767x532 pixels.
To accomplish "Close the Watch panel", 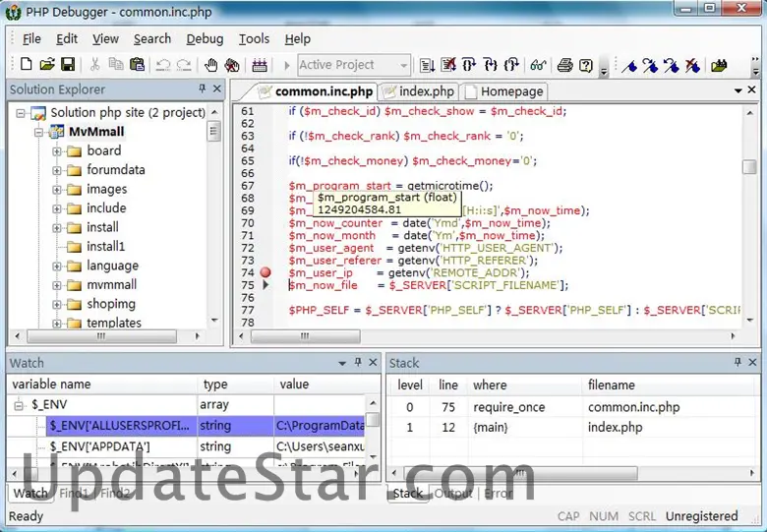I will [373, 362].
